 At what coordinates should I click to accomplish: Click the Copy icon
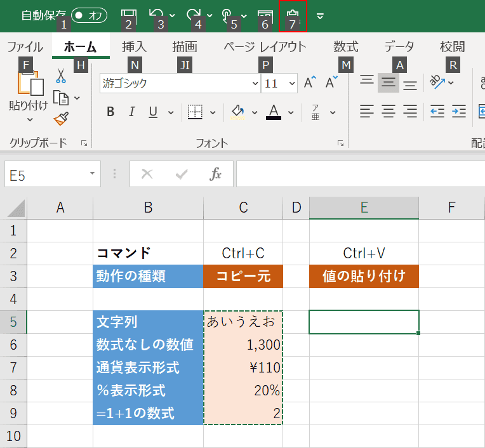pos(61,98)
